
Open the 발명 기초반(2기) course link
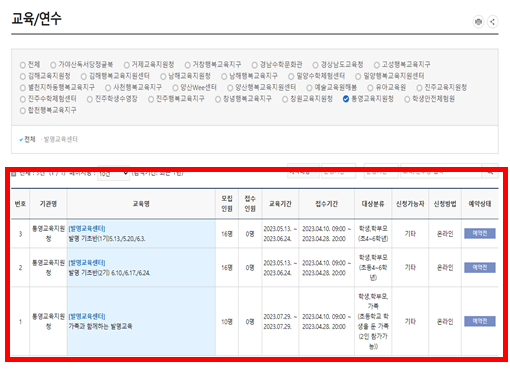(109, 273)
